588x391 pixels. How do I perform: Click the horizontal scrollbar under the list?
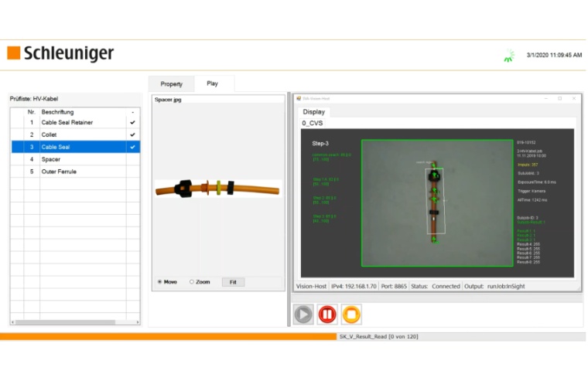75,321
